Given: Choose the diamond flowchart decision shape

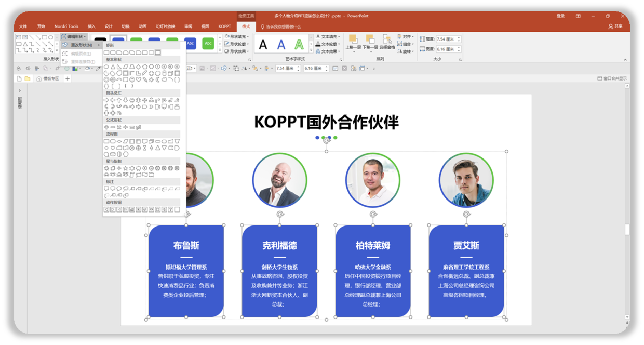Looking at the screenshot, I should coord(119,141).
